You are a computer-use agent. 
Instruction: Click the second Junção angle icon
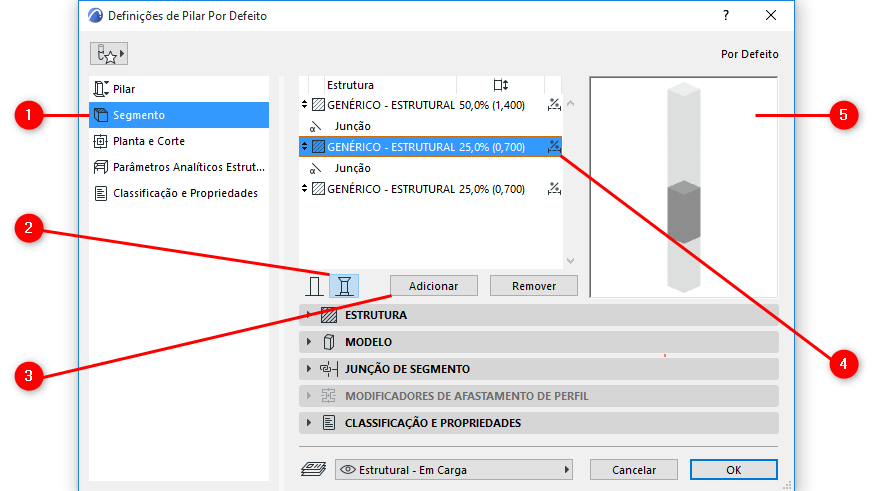[316, 169]
